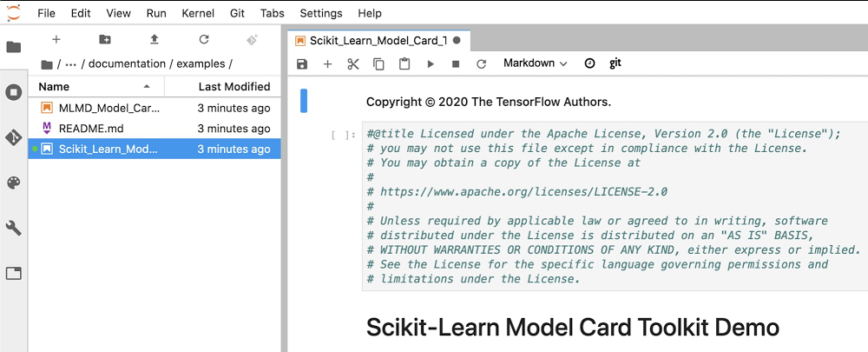Click inside the Apache License code cell
This screenshot has height=352, width=868.
click(x=615, y=206)
